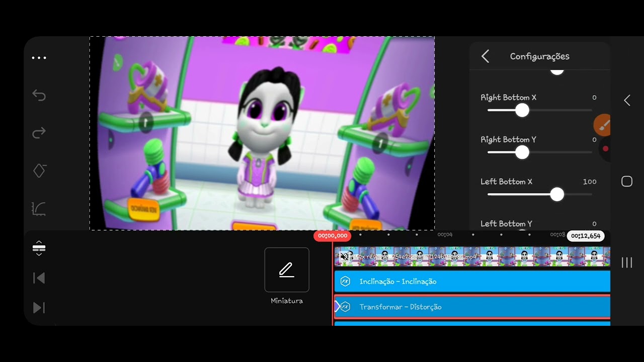Undo the last edit

[39, 95]
